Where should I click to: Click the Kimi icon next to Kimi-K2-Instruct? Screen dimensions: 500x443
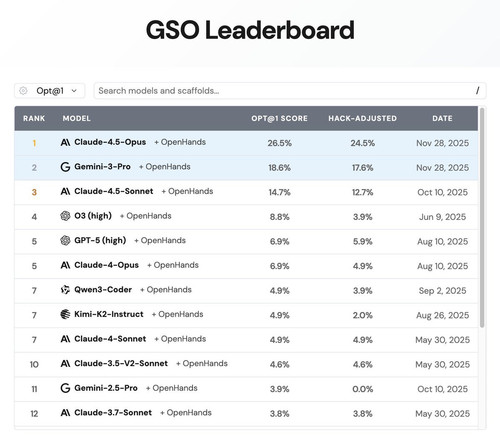pos(65,314)
